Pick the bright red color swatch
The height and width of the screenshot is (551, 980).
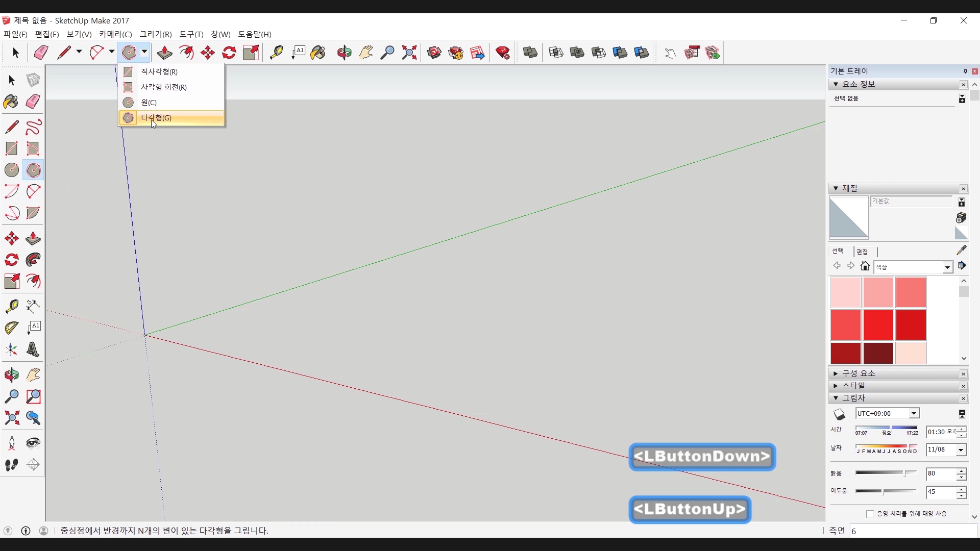878,324
